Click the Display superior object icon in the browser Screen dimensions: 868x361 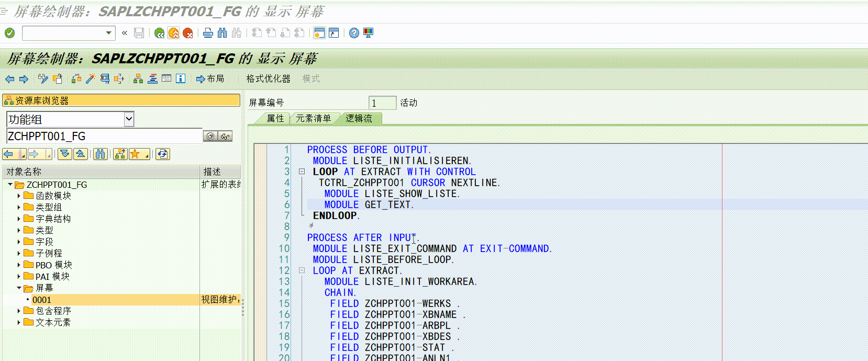tap(120, 154)
